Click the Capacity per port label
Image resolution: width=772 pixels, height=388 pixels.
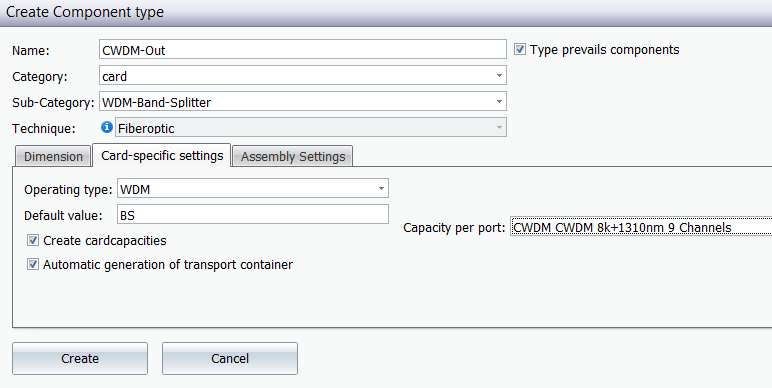point(454,227)
